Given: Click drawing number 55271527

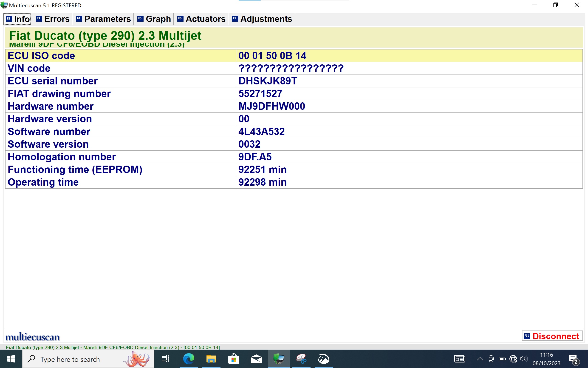Looking at the screenshot, I should [x=260, y=94].
